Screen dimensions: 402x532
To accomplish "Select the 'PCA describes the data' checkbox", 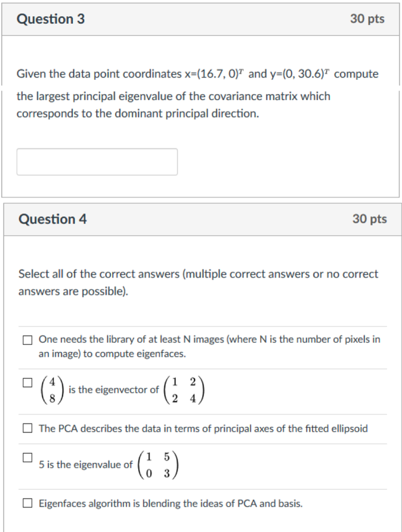I will coord(27,428).
